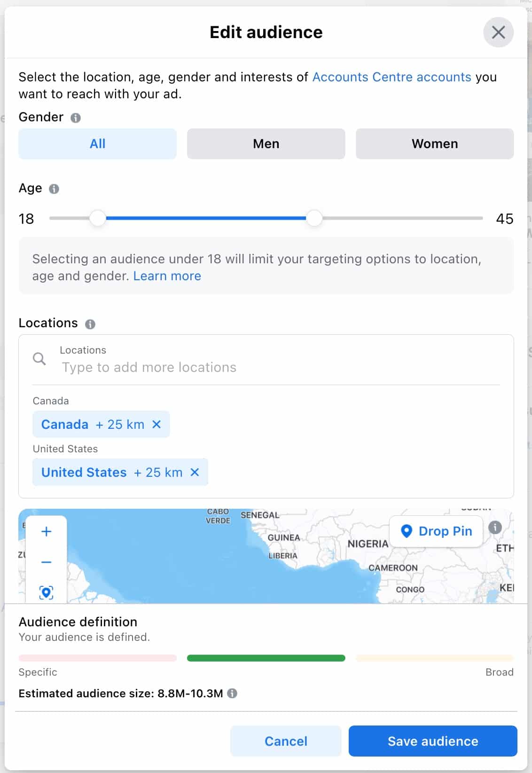Image resolution: width=532 pixels, height=773 pixels.
Task: Open the Canada + 25 km radius option
Action: [x=120, y=425]
